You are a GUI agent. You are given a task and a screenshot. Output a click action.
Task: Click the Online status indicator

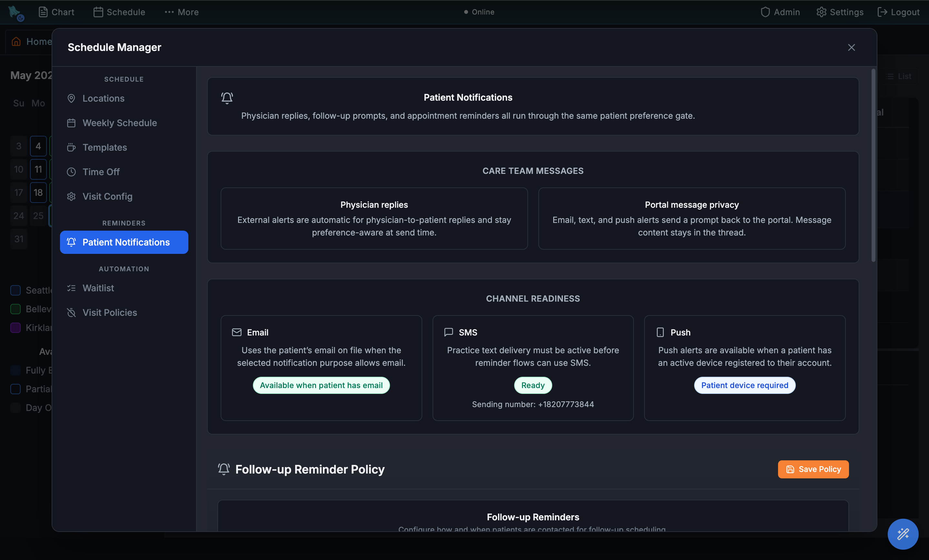479,12
